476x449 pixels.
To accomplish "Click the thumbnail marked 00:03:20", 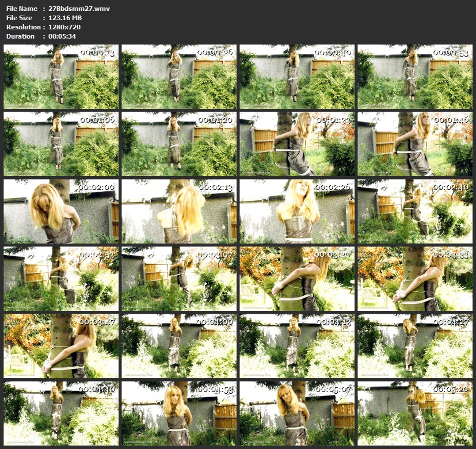I will click(297, 279).
